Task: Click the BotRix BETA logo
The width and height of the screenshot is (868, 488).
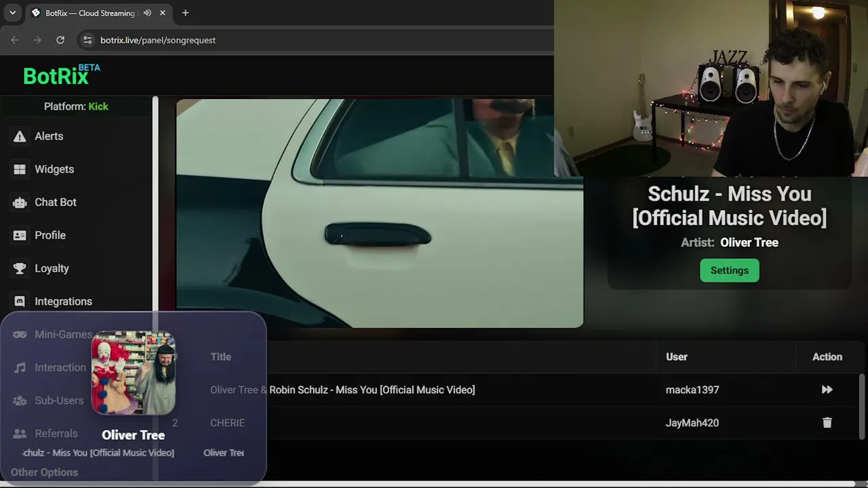Action: pos(61,75)
